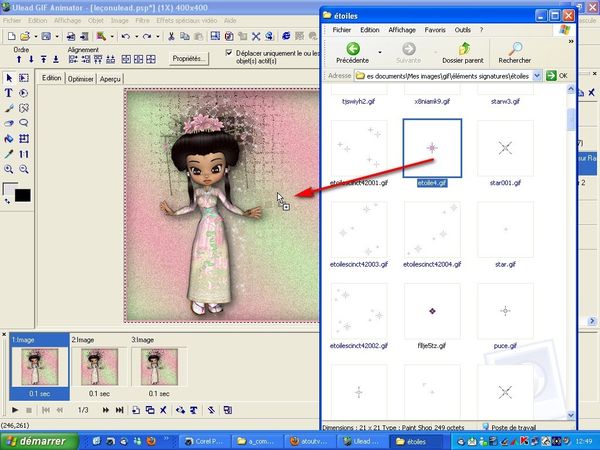The image size is (600, 450).
Task: Select the crop/transform grid tool
Action: tap(24, 139)
